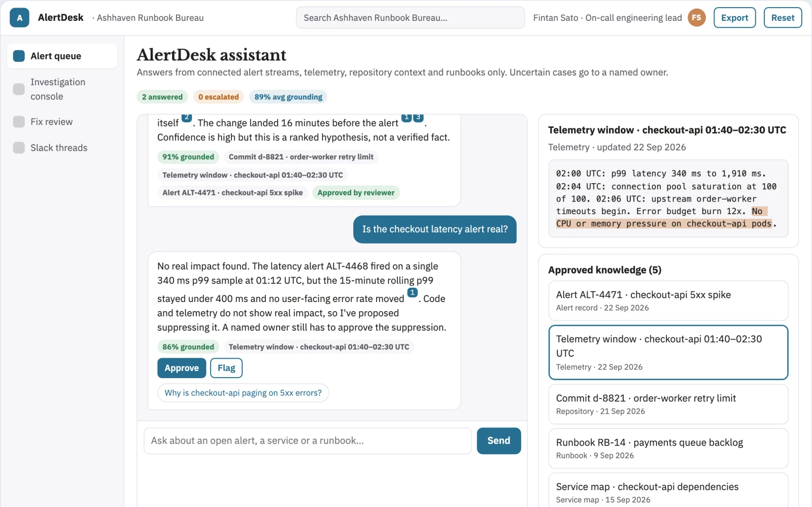Open Commit d-8821 knowledge card
Viewport: 812px width, 507px height.
click(x=668, y=404)
